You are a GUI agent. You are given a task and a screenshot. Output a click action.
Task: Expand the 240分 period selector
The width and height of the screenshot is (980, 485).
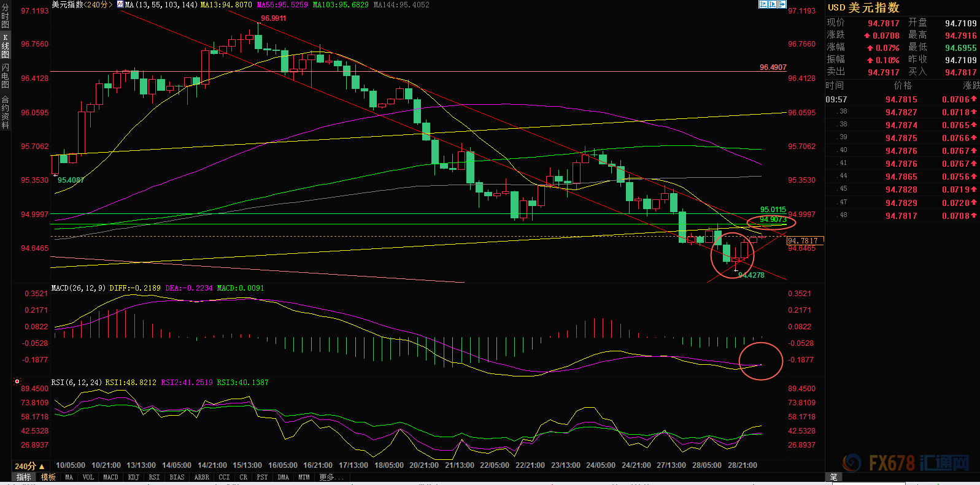(29, 466)
